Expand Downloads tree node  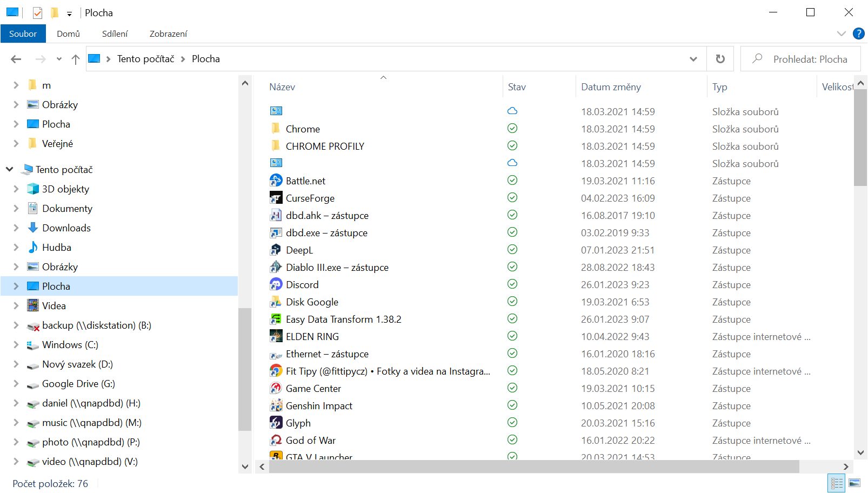(x=16, y=228)
